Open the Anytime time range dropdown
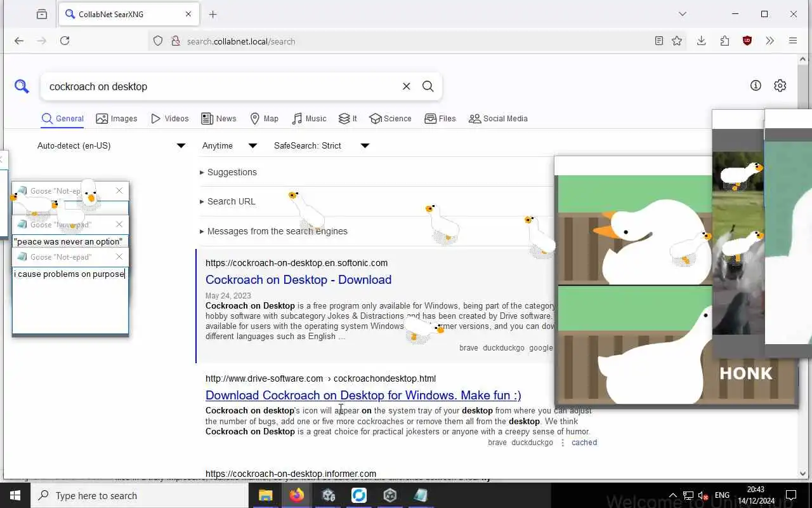This screenshot has width=812, height=508. tap(229, 145)
